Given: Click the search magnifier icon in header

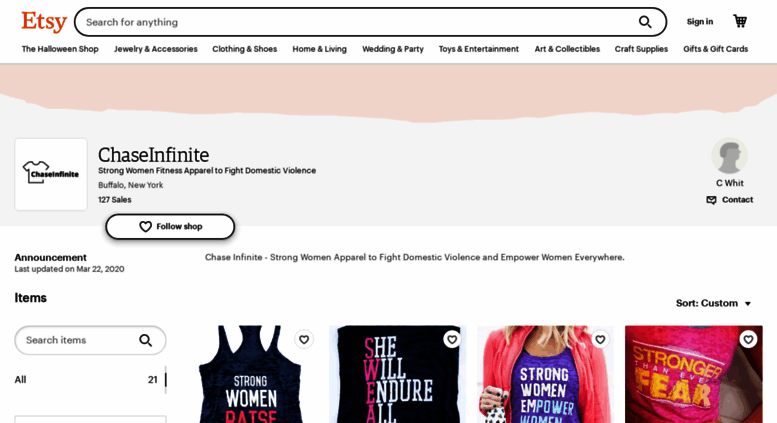Looking at the screenshot, I should [x=645, y=22].
